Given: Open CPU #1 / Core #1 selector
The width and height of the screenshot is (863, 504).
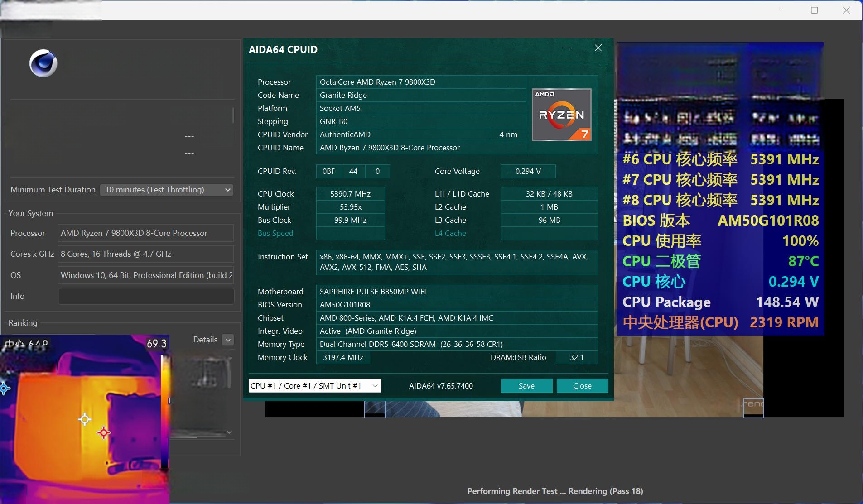Looking at the screenshot, I should (315, 386).
